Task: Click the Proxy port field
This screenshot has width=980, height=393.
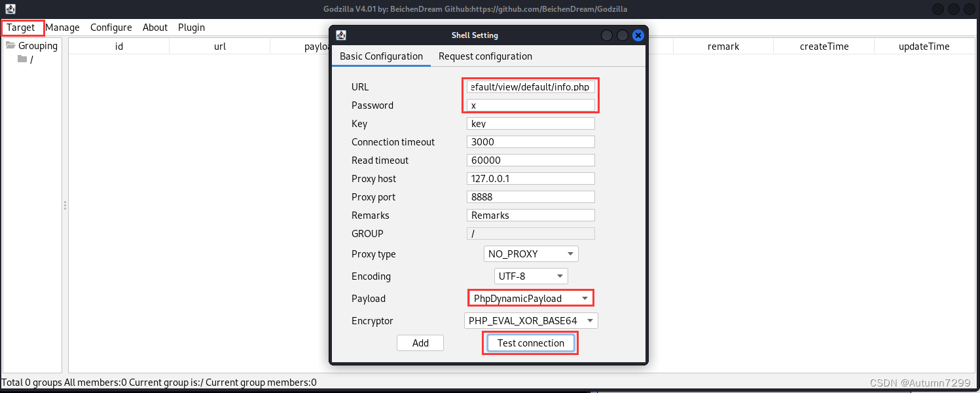Action: point(531,197)
